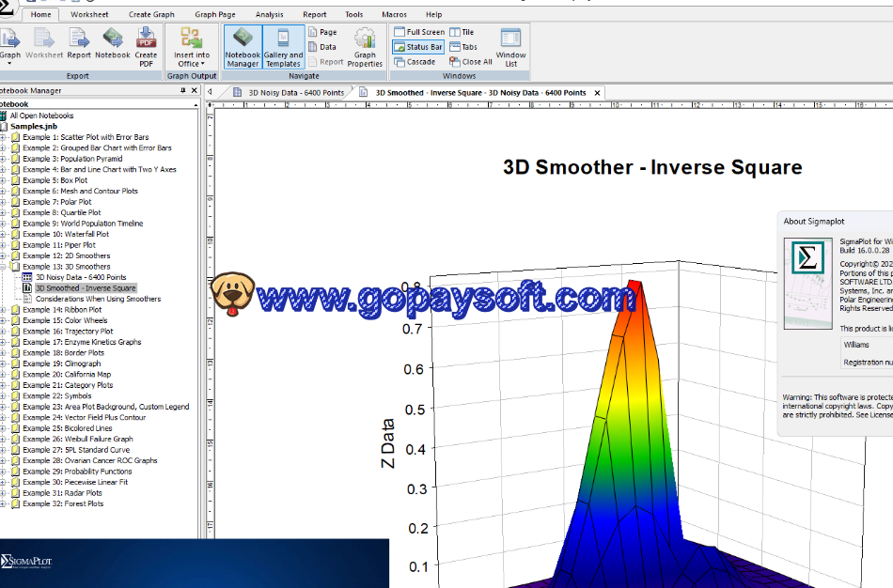This screenshot has height=588, width=893.
Task: Close the Notebook Manager panel
Action: 195,90
